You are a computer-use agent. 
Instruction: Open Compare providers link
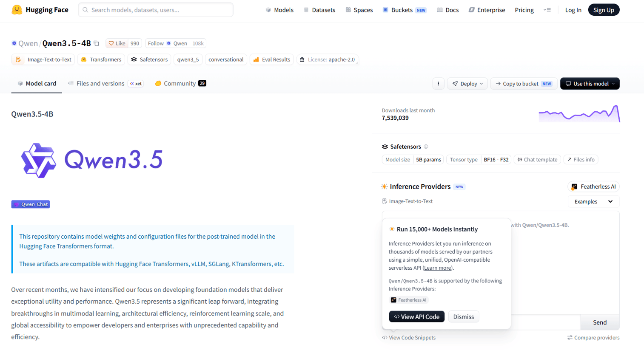(593, 338)
